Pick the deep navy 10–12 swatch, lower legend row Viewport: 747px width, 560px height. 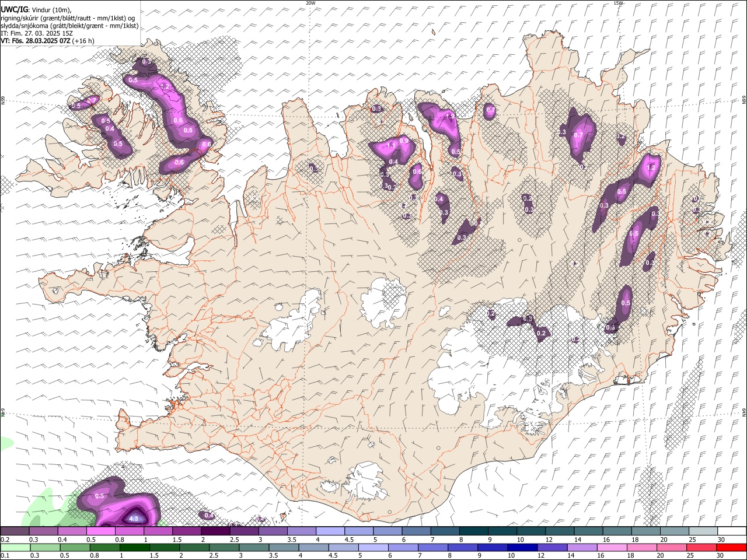click(522, 547)
